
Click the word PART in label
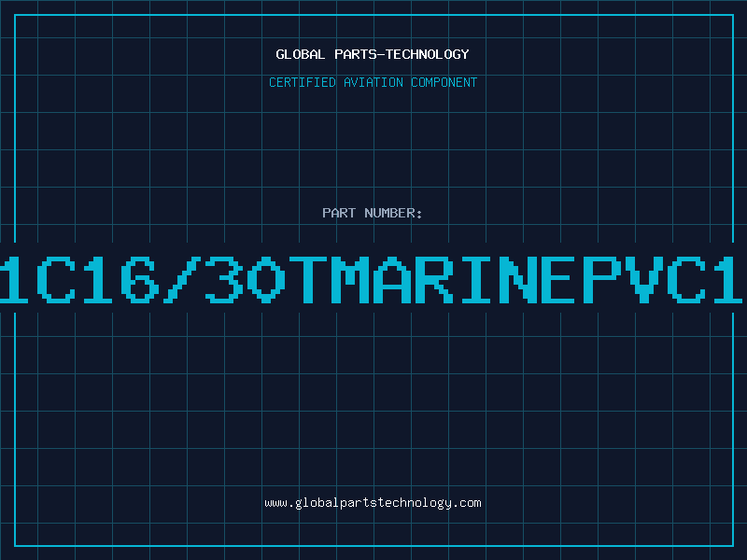339,213
